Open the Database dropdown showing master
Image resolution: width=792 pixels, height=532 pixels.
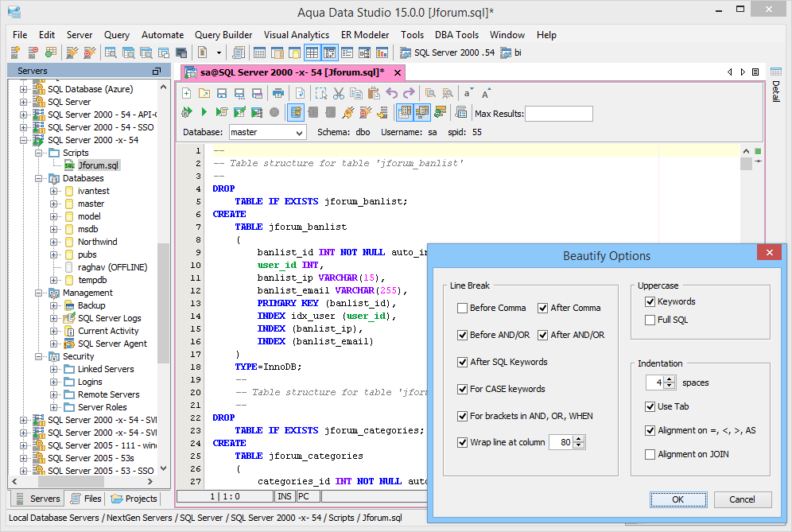268,132
